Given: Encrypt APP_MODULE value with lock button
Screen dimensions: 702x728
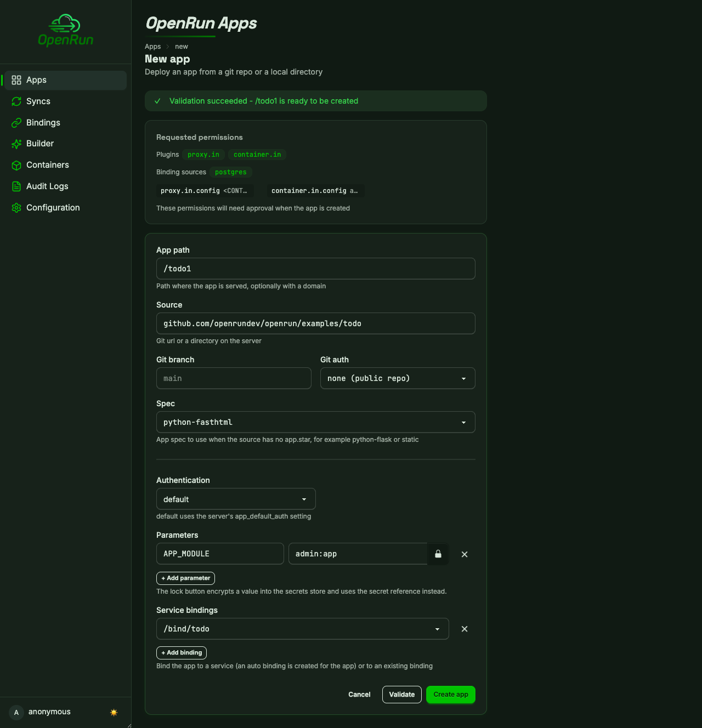Looking at the screenshot, I should point(438,554).
